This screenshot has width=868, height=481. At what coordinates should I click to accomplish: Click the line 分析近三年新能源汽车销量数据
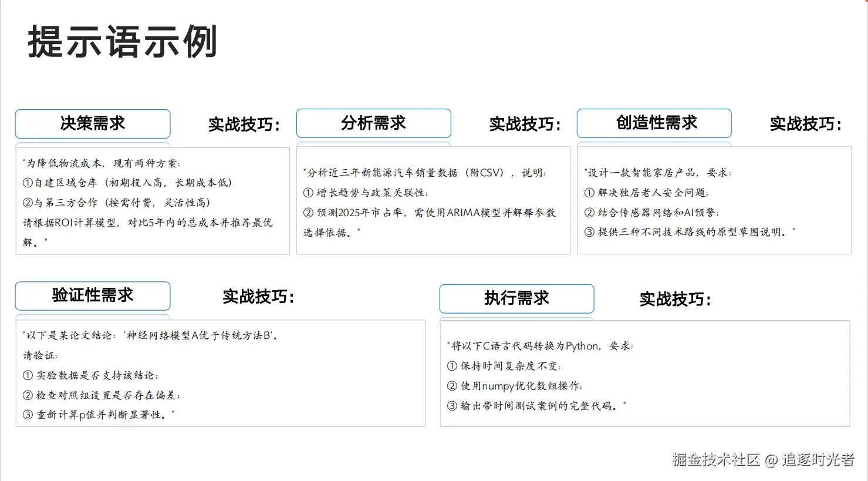425,173
